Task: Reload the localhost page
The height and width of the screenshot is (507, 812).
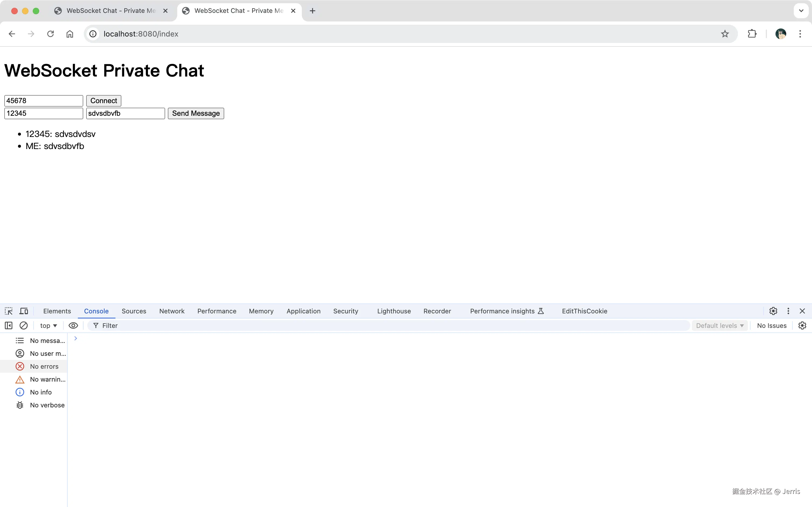Action: pos(50,34)
